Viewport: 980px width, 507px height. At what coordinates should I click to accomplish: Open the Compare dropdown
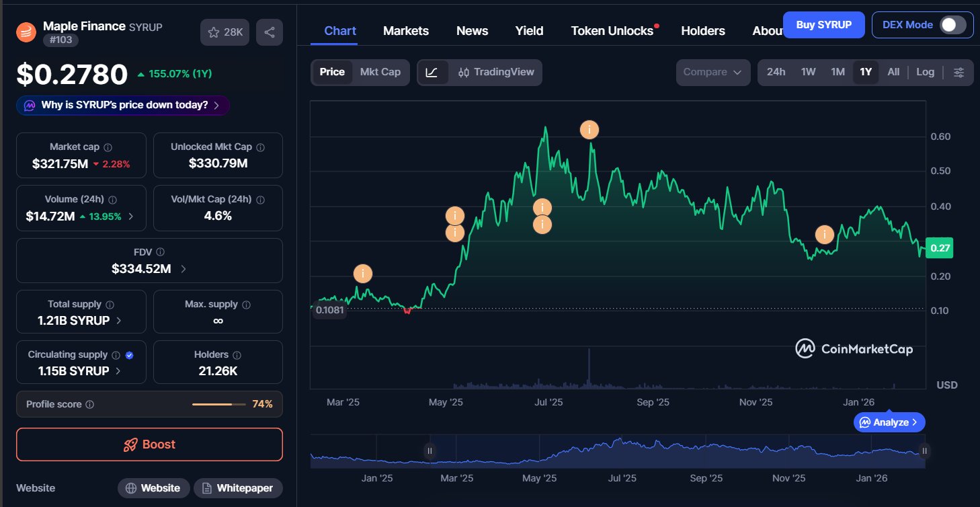[x=712, y=73]
